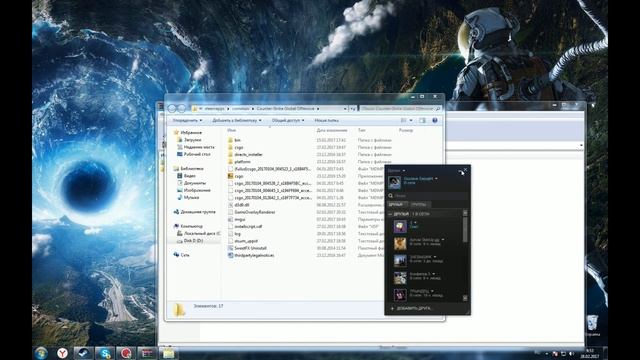Click your avatar in Steam friends window
Image resolution: width=640 pixels, height=360 pixels.
(x=394, y=182)
